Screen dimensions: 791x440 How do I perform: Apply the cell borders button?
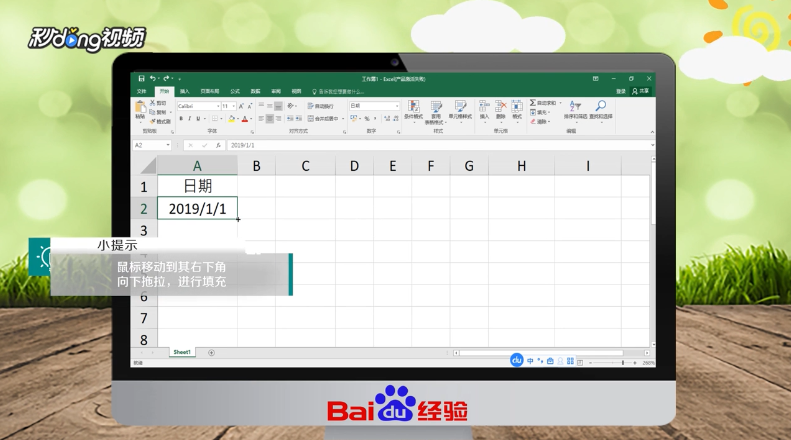point(214,119)
